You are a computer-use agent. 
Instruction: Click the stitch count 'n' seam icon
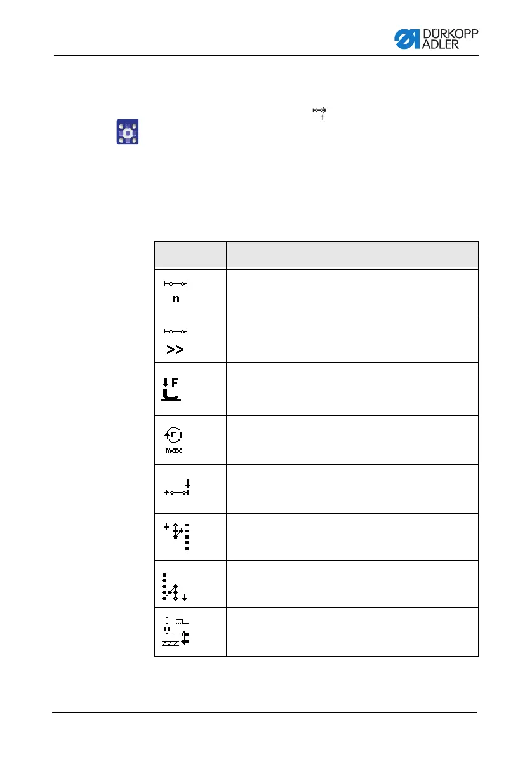(x=176, y=291)
